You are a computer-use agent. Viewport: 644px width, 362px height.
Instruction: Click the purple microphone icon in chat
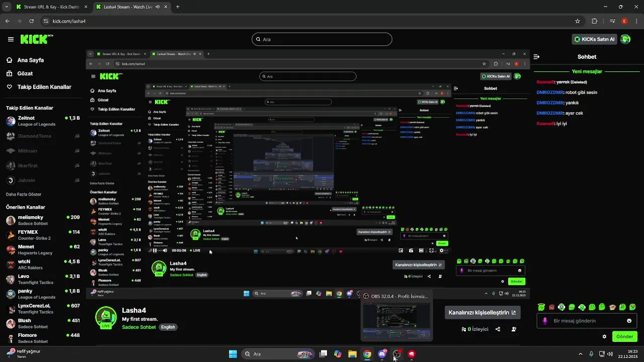click(x=545, y=321)
